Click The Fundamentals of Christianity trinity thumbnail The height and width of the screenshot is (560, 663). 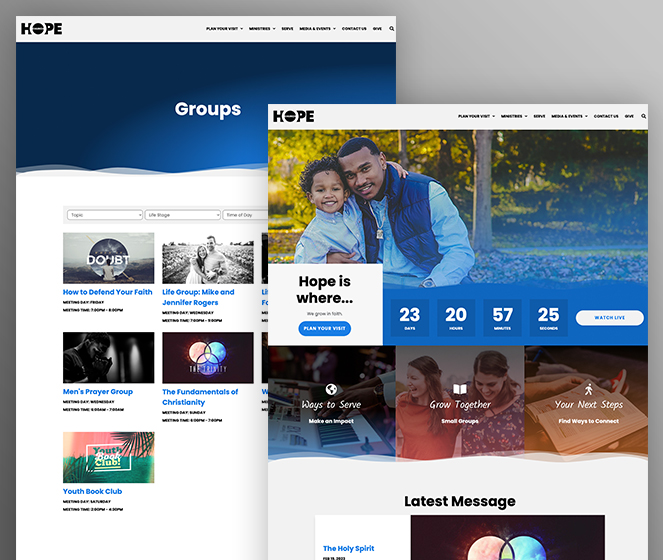[208, 358]
